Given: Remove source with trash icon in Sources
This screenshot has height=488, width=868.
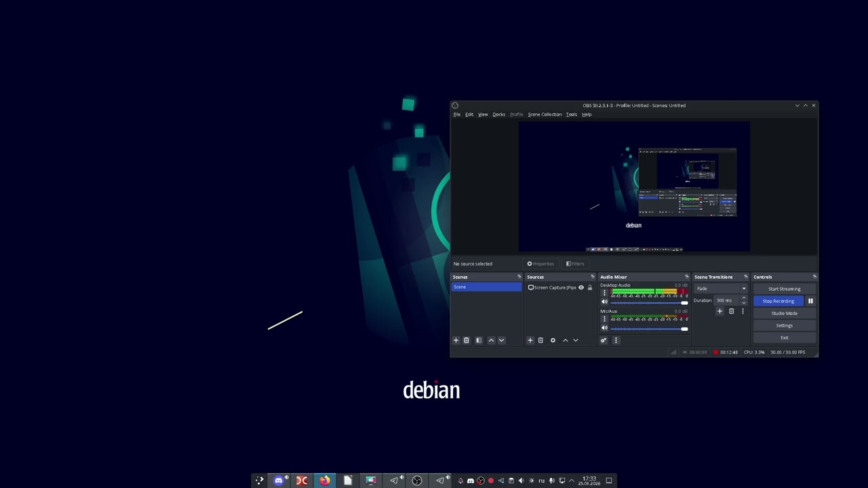Looking at the screenshot, I should [540, 340].
